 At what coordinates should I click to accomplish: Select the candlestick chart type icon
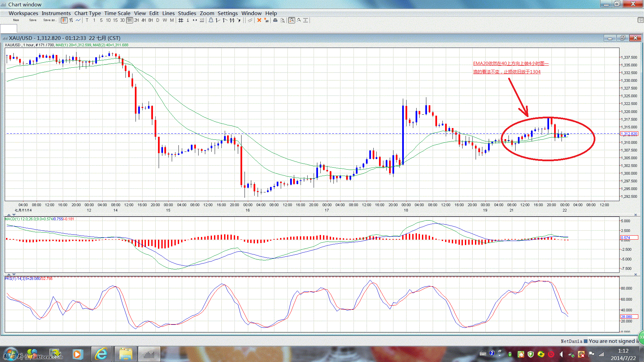point(64,20)
